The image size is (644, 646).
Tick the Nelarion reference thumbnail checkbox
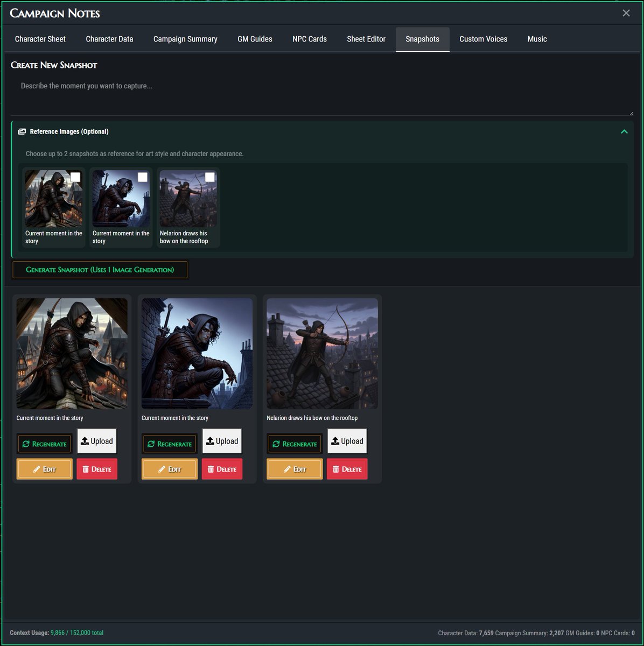coord(210,177)
